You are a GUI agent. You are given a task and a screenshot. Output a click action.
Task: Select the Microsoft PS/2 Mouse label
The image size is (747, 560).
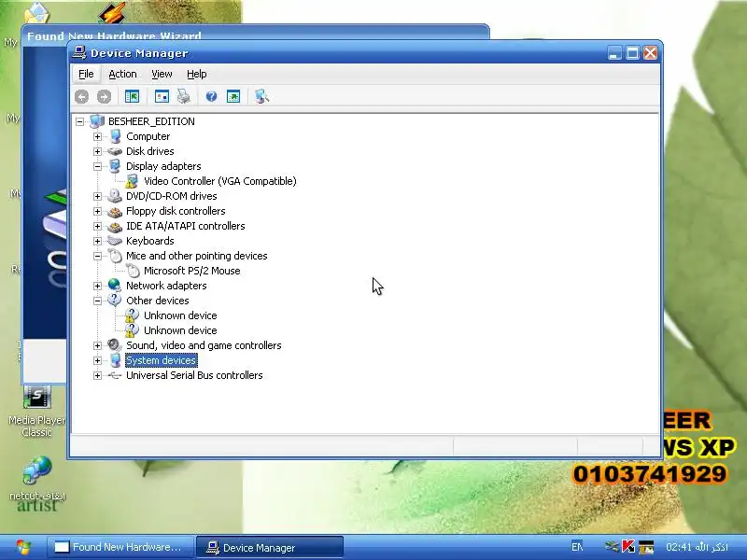[192, 271]
